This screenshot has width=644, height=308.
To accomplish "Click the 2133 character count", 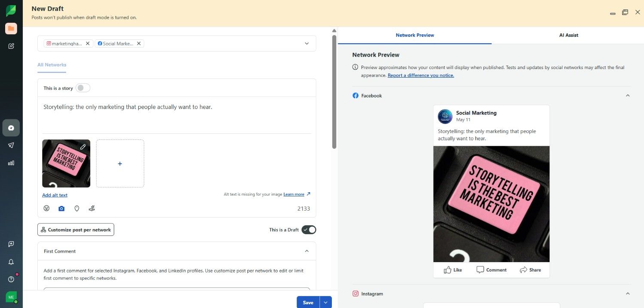I will (x=304, y=209).
